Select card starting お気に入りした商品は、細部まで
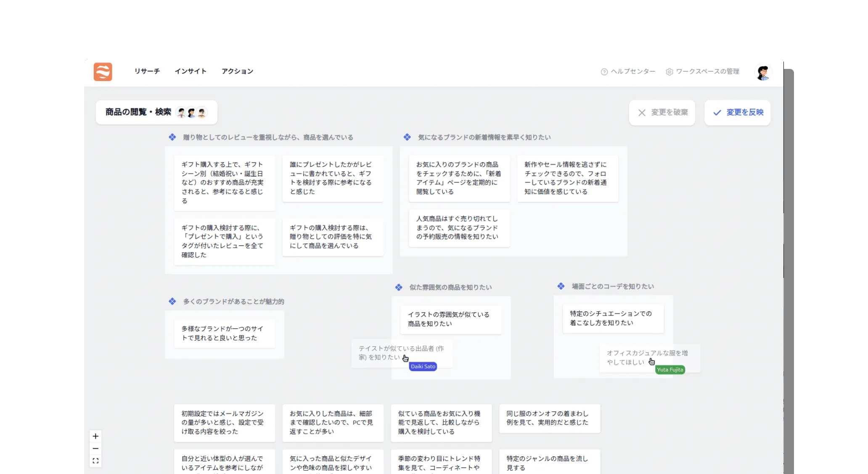 tap(333, 423)
